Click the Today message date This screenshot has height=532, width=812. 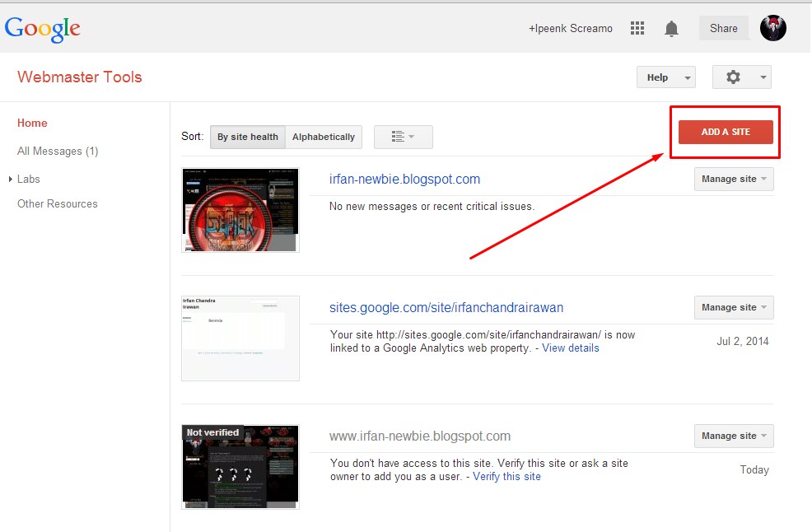[754, 470]
